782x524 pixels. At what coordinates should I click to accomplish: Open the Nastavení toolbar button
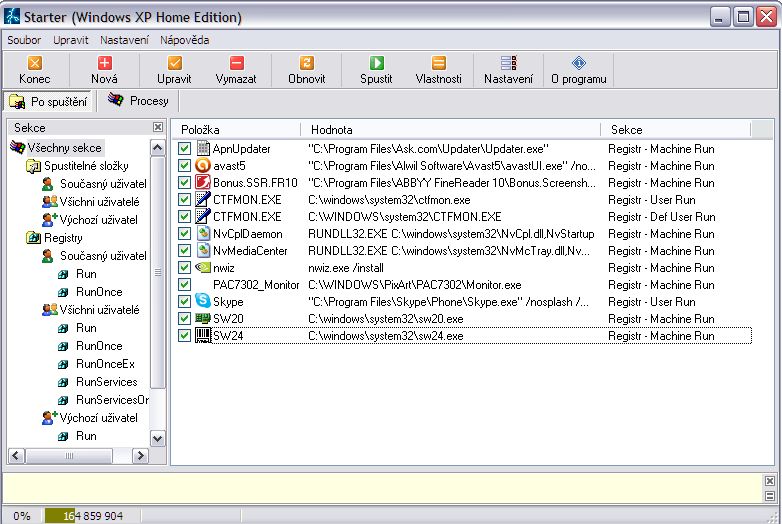pos(508,70)
